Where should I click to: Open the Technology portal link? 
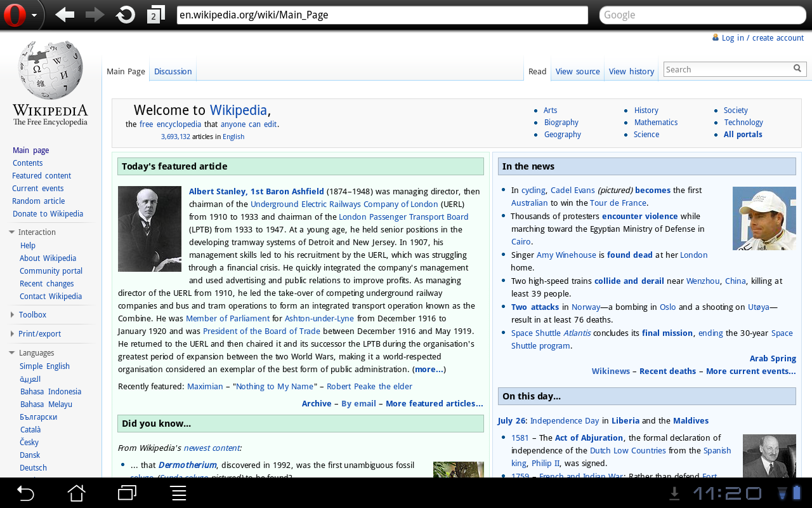coord(743,123)
